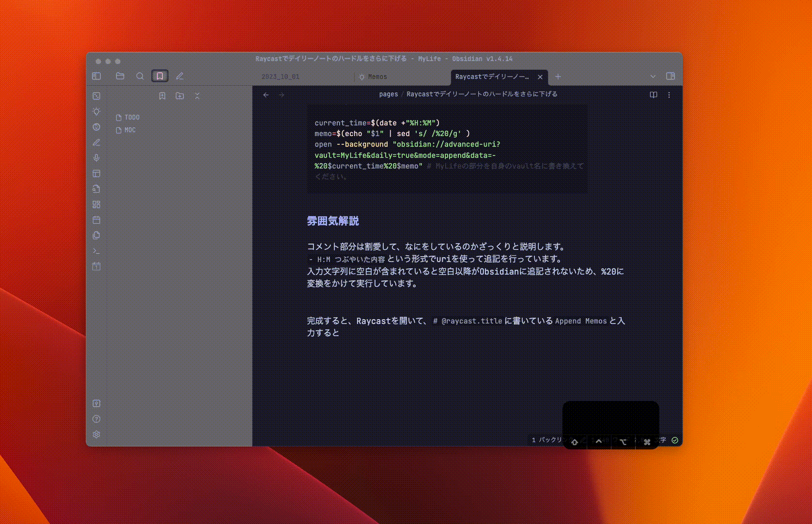This screenshot has height=524, width=812.
Task: Click the 雰囲気解説 heading
Action: (333, 221)
